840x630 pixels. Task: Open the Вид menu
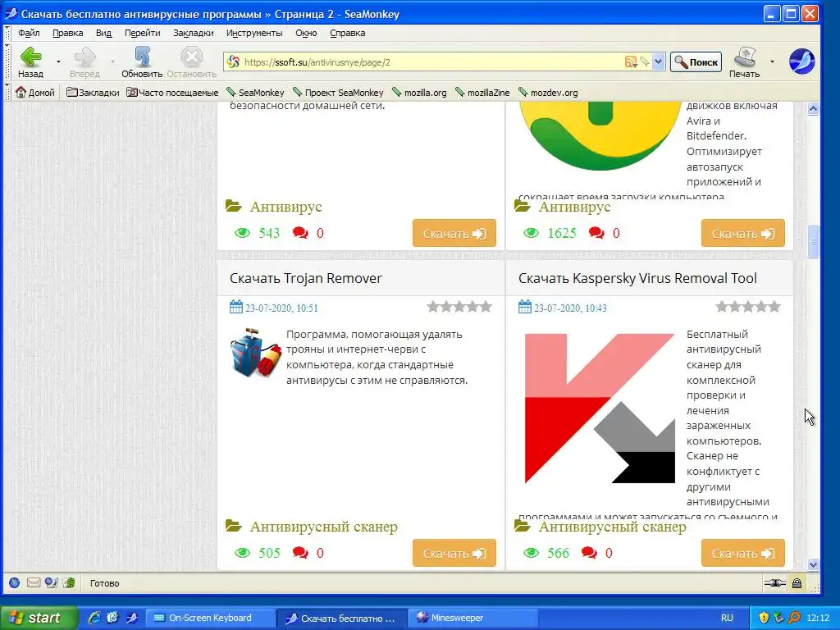tap(103, 33)
